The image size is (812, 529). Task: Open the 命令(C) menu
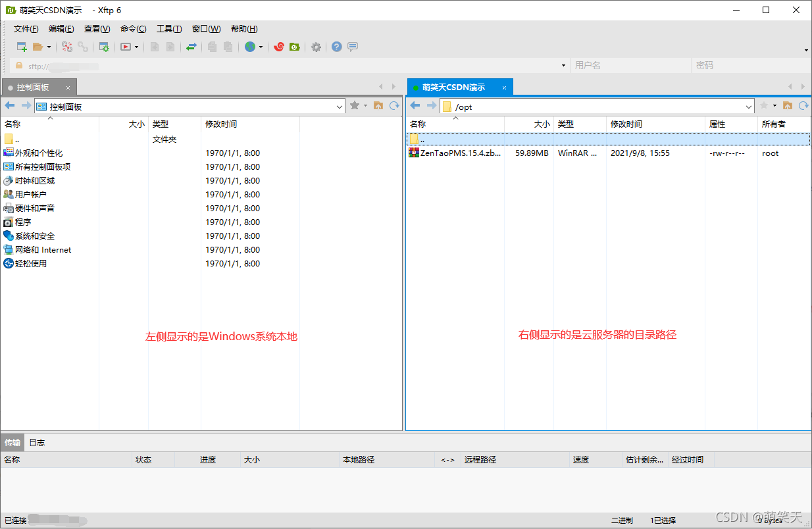pos(133,29)
